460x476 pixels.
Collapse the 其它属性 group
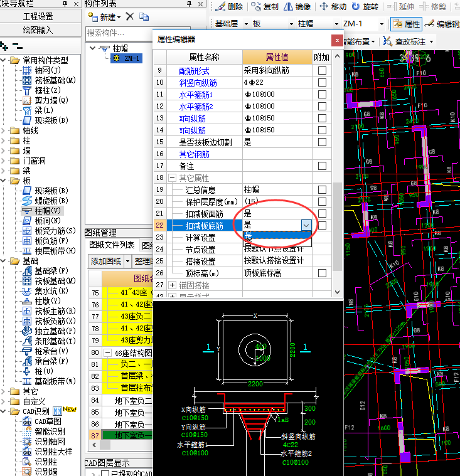(173, 178)
